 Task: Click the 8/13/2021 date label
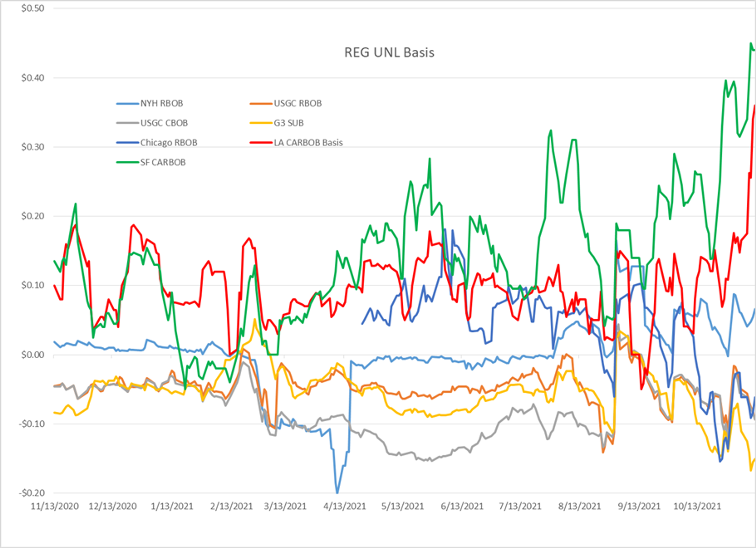[x=579, y=506]
